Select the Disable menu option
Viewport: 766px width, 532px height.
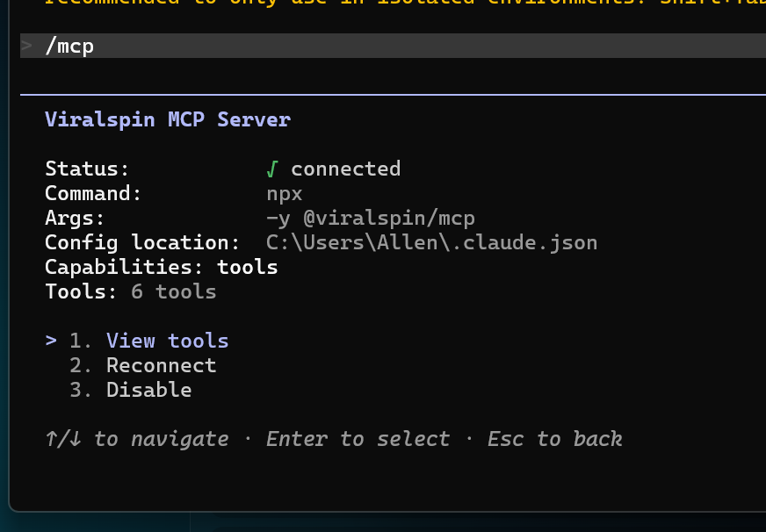tap(149, 390)
